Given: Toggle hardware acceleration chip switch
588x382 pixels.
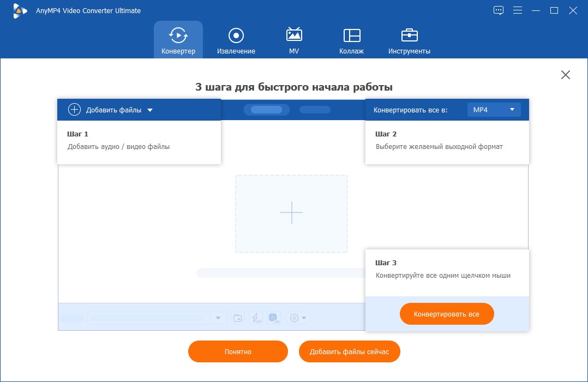Looking at the screenshot, I should point(273,317).
